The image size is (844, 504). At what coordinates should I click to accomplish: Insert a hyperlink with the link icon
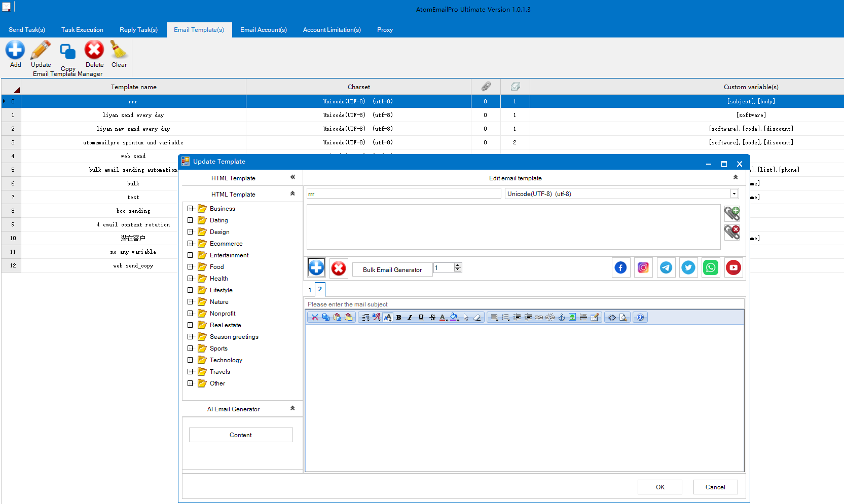538,317
